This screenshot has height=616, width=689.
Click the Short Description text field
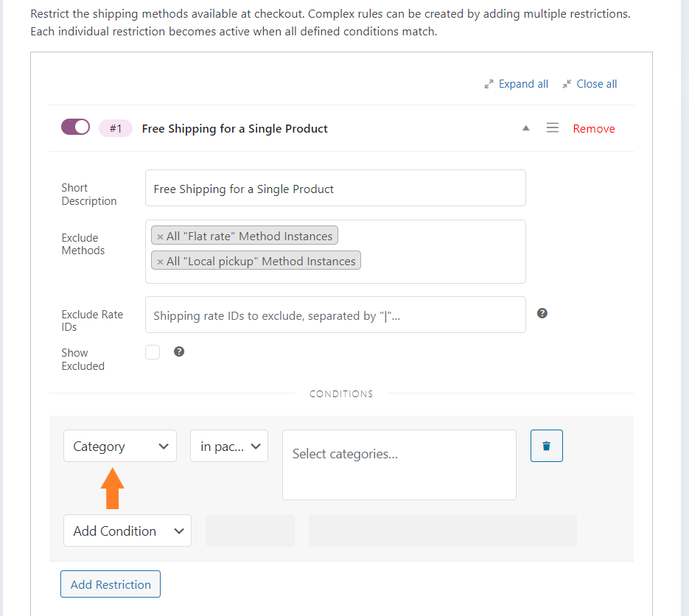(335, 188)
